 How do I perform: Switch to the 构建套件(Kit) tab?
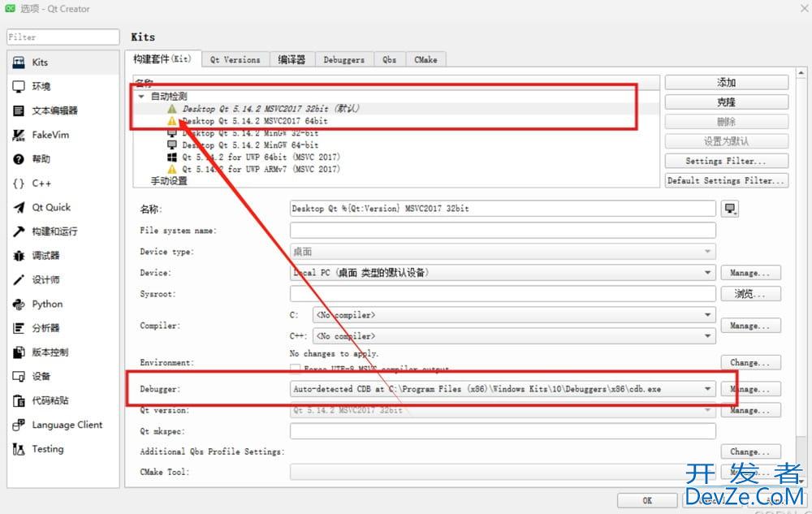[162, 59]
